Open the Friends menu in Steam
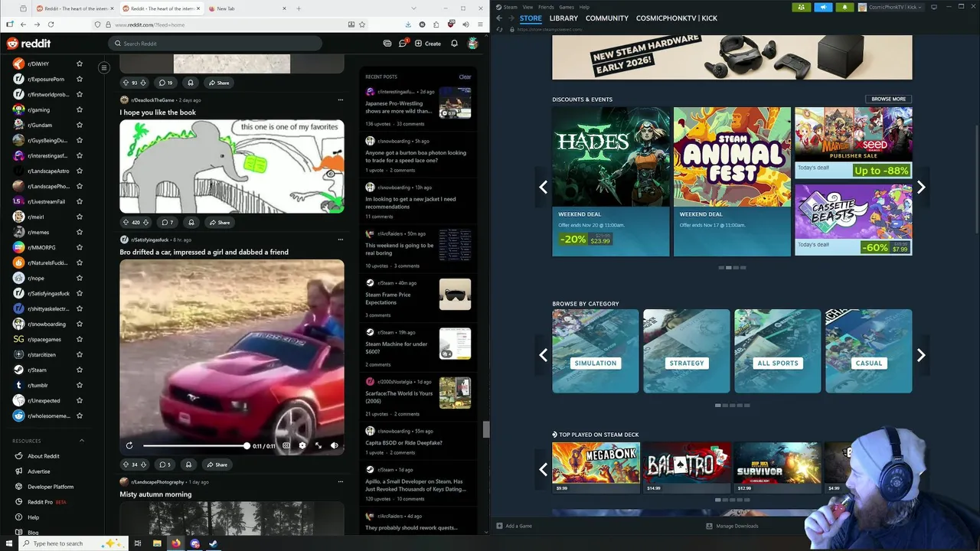980x551 pixels. click(x=546, y=7)
